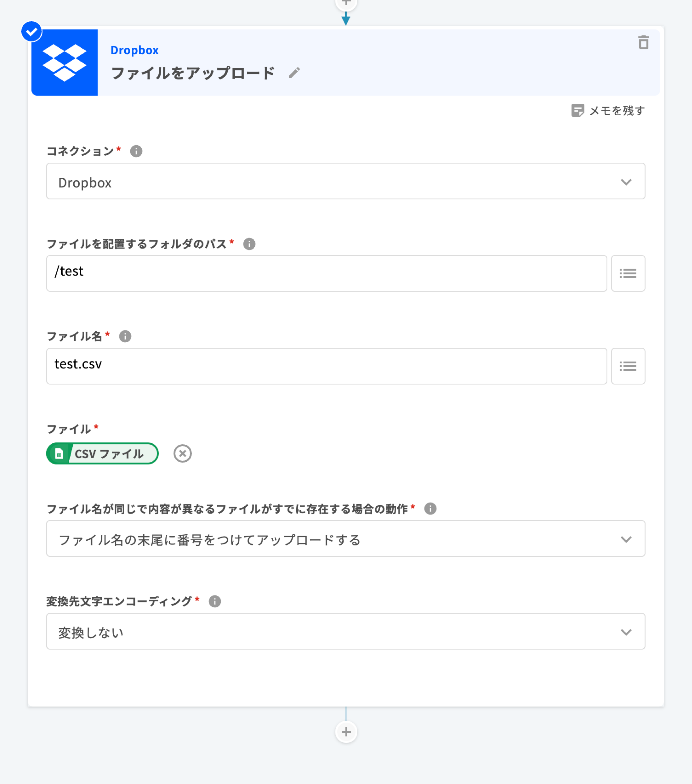Open list picker for folder path field
This screenshot has height=784, width=692.
(627, 273)
